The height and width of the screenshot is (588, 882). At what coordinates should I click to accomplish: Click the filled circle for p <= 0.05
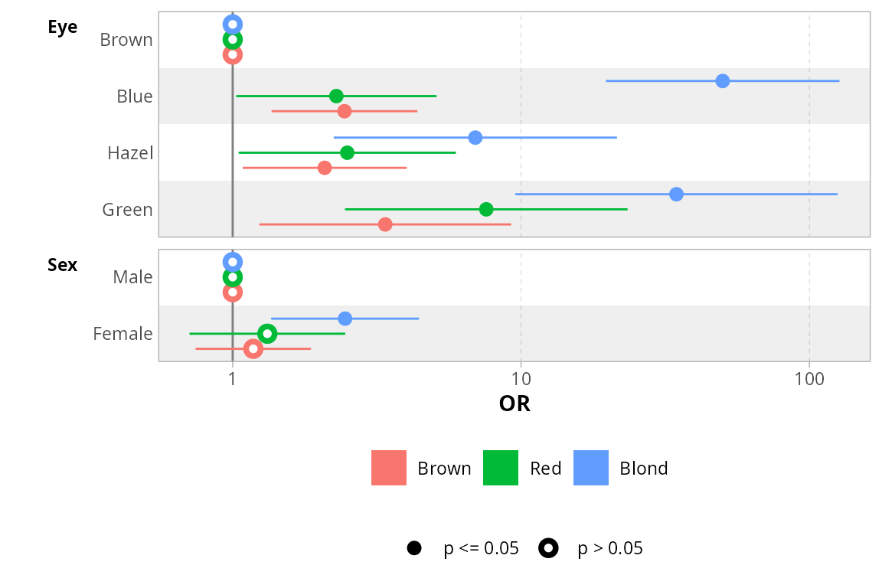coord(414,548)
